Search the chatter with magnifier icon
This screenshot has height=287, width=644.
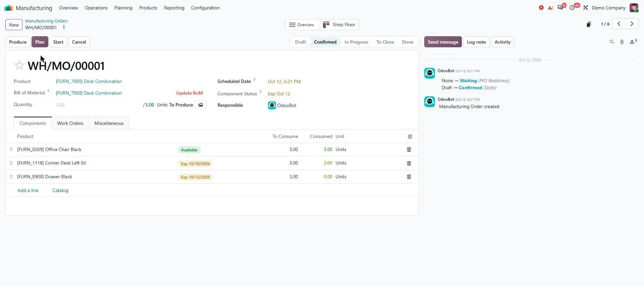click(612, 42)
